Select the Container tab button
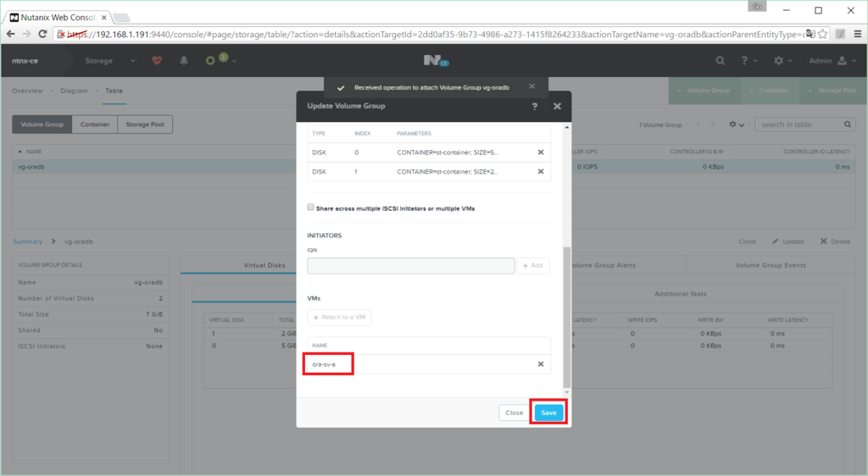Image resolution: width=868 pixels, height=476 pixels. [95, 125]
